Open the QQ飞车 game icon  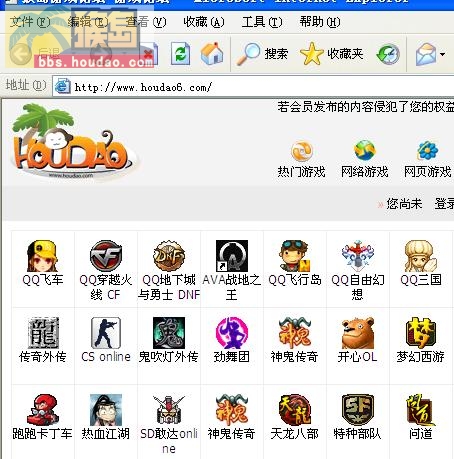coord(42,256)
